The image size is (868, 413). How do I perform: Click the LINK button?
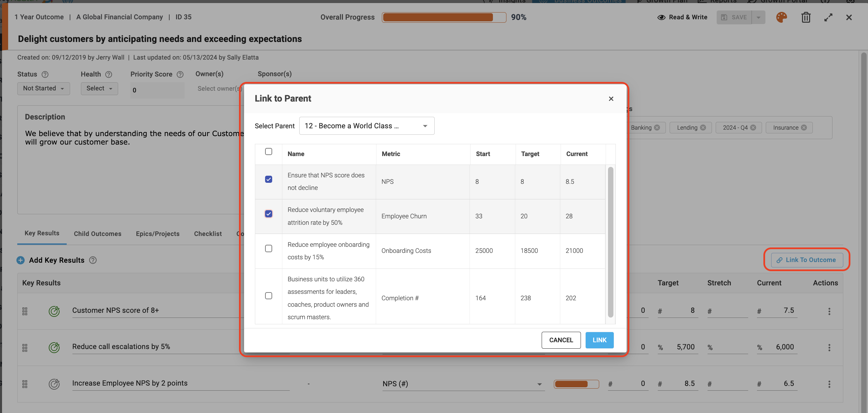tap(600, 340)
